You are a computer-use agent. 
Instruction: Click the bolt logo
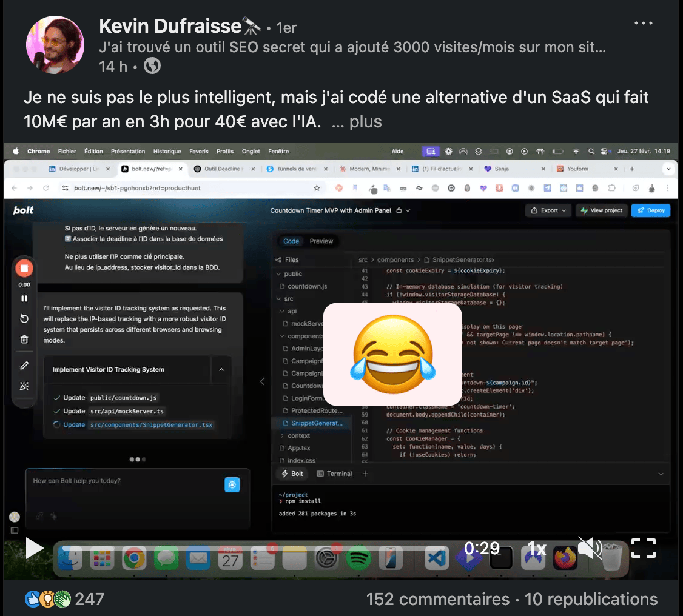tap(23, 210)
